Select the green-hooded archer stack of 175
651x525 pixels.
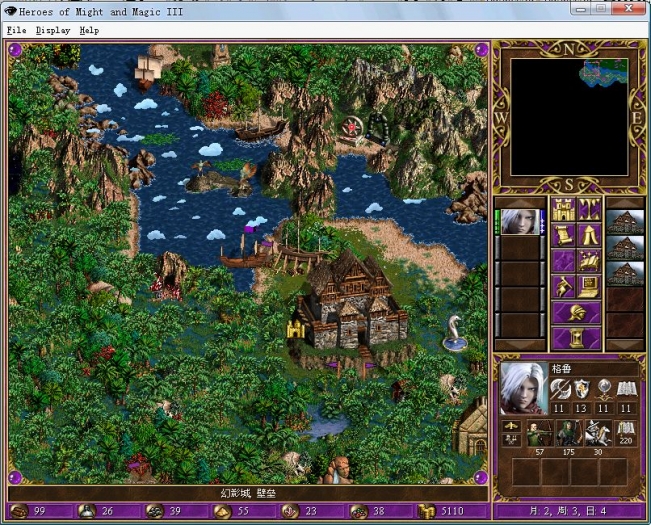tap(569, 433)
